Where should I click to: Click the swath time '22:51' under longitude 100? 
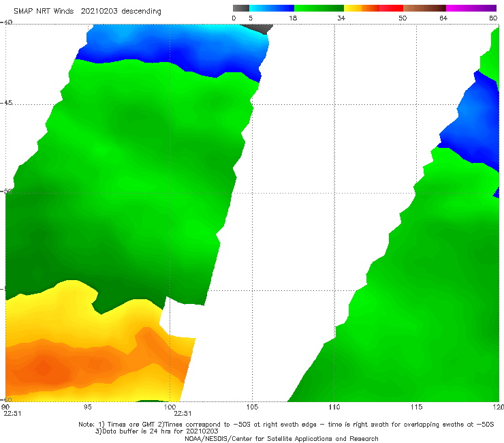pyautogui.click(x=183, y=414)
